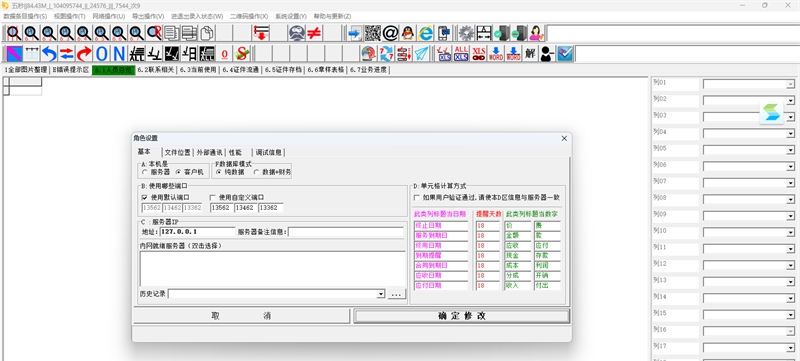The image size is (800, 361).
Task: Open the 列01 dropdown
Action: pyautogui.click(x=791, y=85)
